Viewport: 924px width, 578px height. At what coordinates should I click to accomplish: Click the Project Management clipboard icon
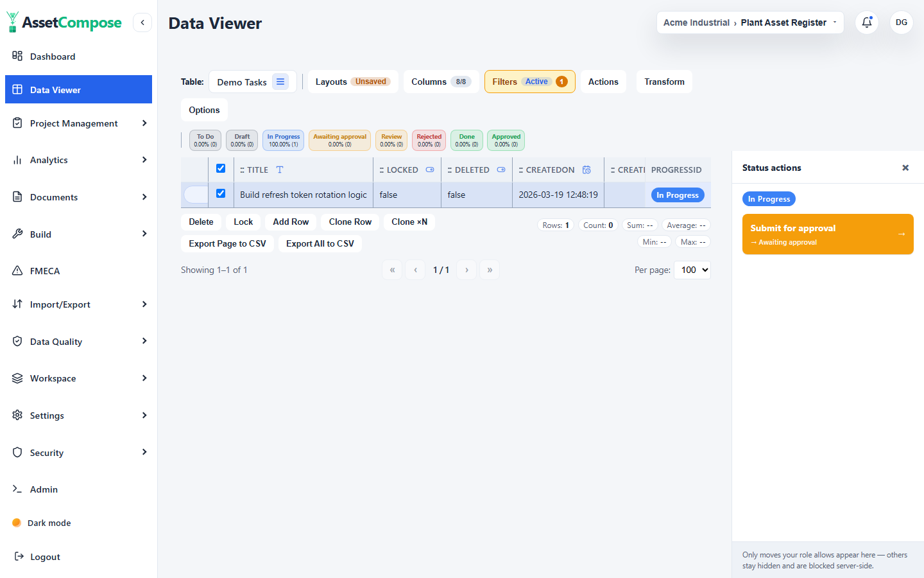(17, 123)
